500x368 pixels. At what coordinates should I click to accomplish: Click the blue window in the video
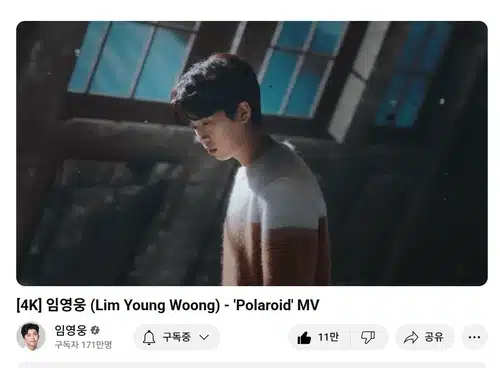click(133, 60)
